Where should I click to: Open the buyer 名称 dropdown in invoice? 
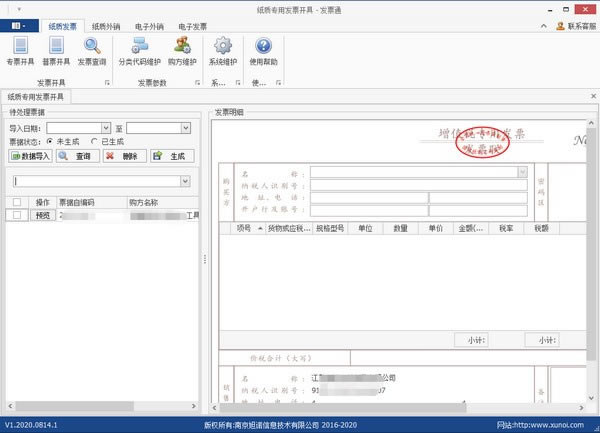[x=522, y=172]
